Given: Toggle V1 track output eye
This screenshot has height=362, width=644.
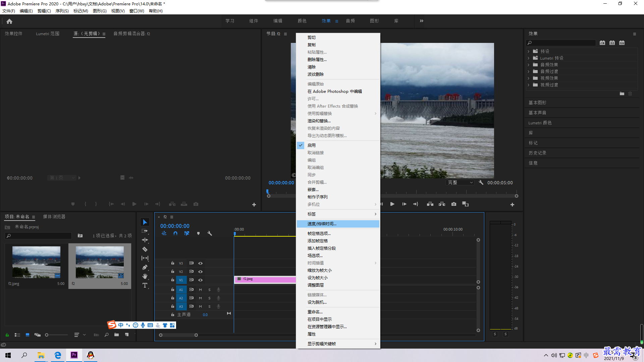Looking at the screenshot, I should click(200, 280).
